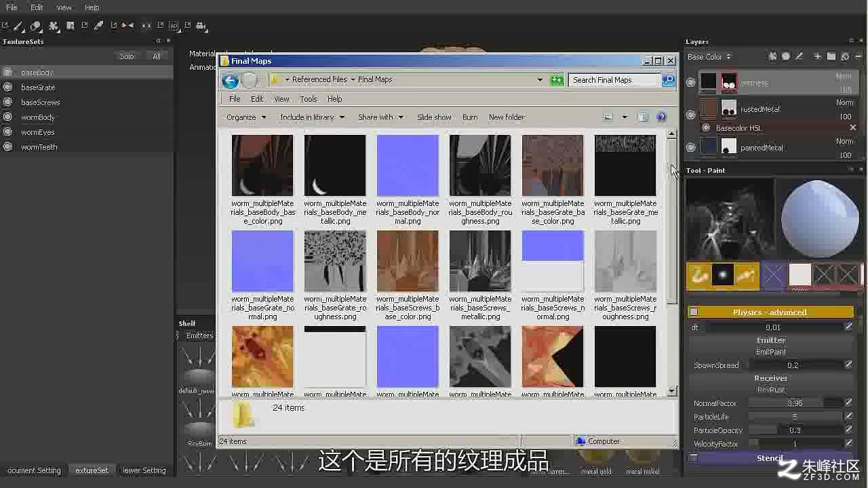Toggle visibility of baseScrews texture set

click(x=7, y=102)
